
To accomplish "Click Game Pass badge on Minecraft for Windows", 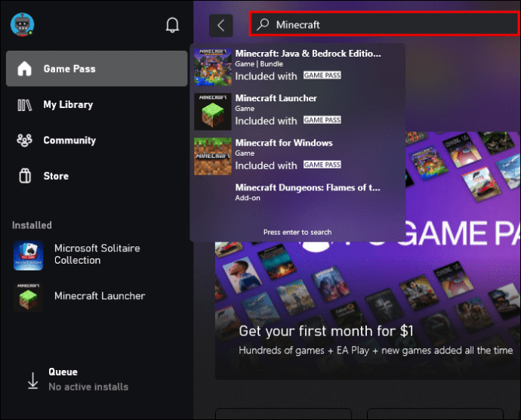I will 322,165.
